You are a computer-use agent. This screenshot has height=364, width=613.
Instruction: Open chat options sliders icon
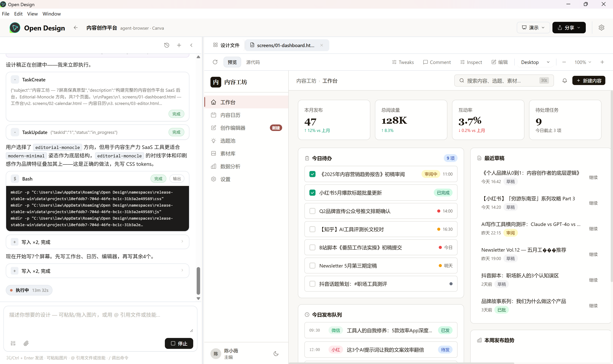[13, 343]
